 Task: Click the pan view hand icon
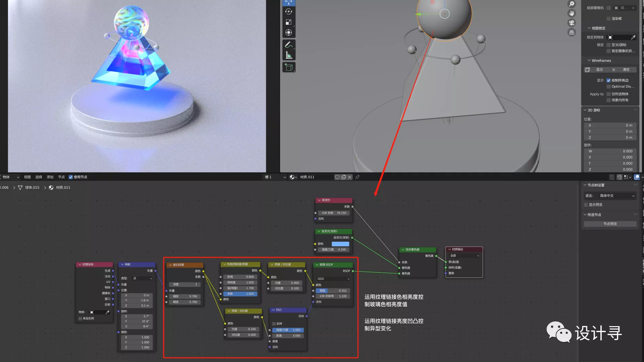coord(572,13)
